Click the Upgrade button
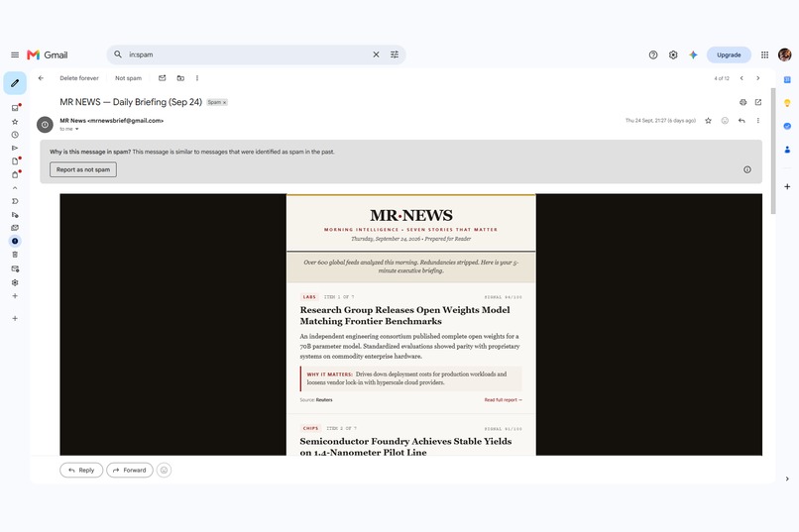The width and height of the screenshot is (799, 532). pyautogui.click(x=729, y=54)
